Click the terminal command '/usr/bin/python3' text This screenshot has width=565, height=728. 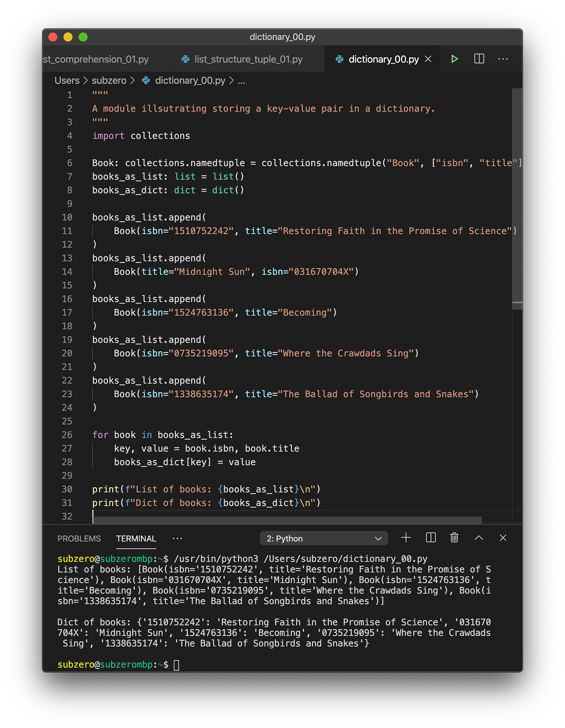(216, 559)
